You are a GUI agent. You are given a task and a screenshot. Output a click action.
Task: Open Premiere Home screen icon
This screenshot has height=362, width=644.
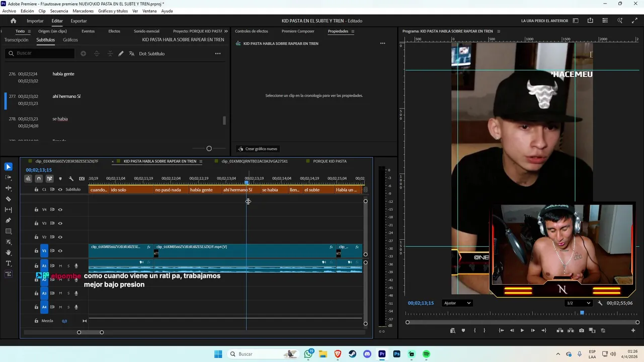point(13,21)
